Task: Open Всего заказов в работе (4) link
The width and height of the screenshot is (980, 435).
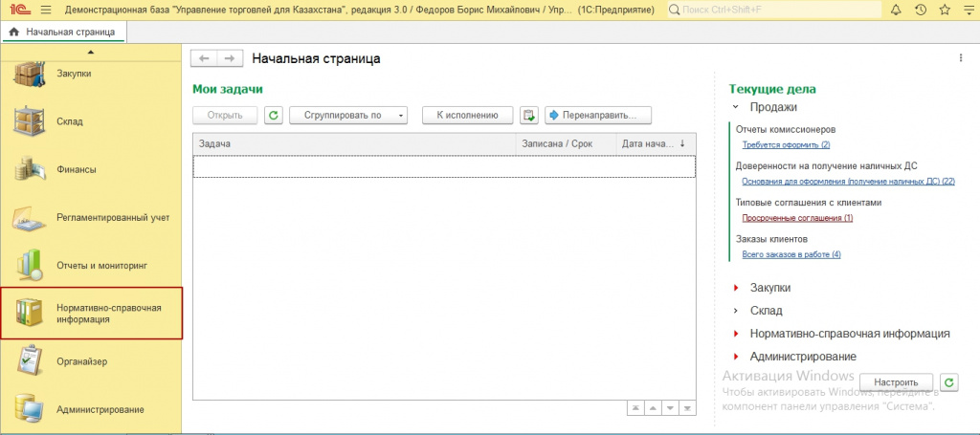Action: tap(791, 254)
